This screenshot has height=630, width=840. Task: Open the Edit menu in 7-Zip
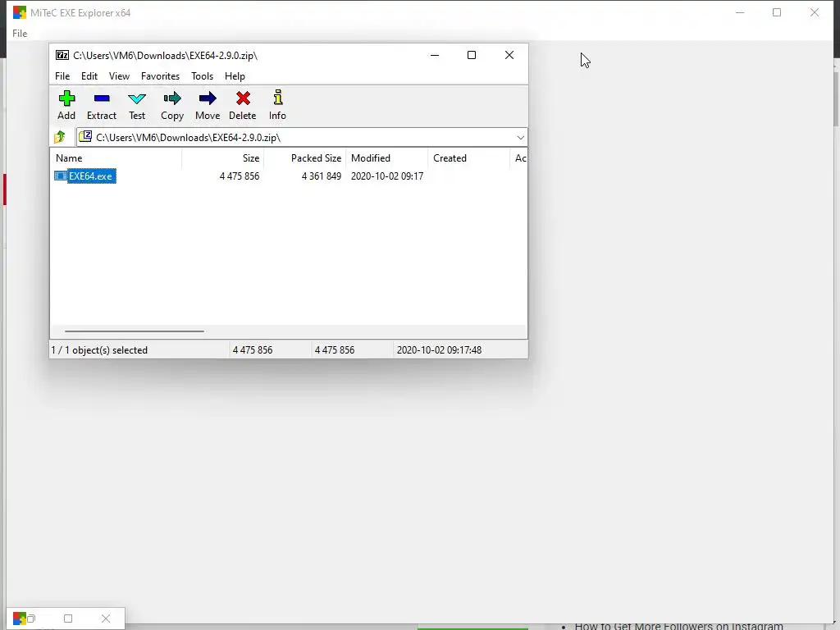pyautogui.click(x=89, y=76)
